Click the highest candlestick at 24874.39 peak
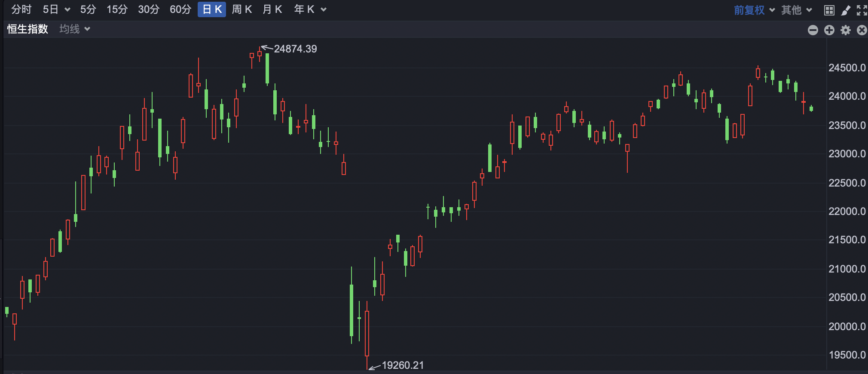The image size is (868, 374). pyautogui.click(x=260, y=54)
